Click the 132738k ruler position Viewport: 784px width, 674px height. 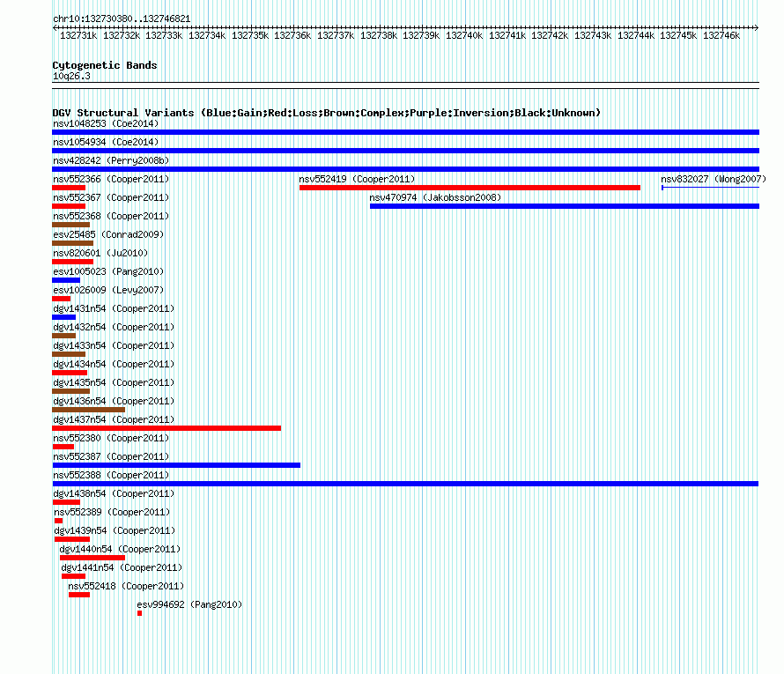pos(379,35)
